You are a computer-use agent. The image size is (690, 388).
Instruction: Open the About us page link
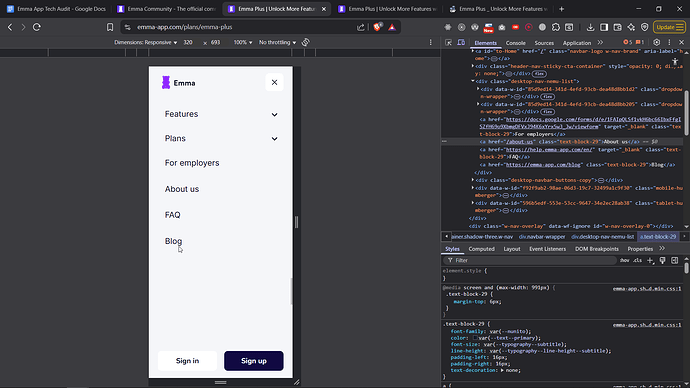pyautogui.click(x=182, y=189)
